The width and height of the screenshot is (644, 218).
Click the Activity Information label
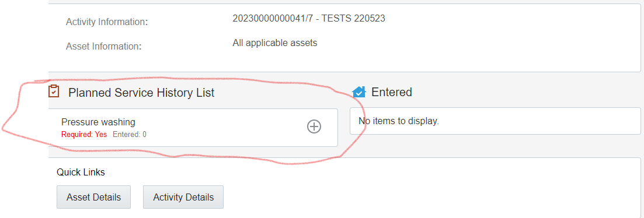coord(107,22)
